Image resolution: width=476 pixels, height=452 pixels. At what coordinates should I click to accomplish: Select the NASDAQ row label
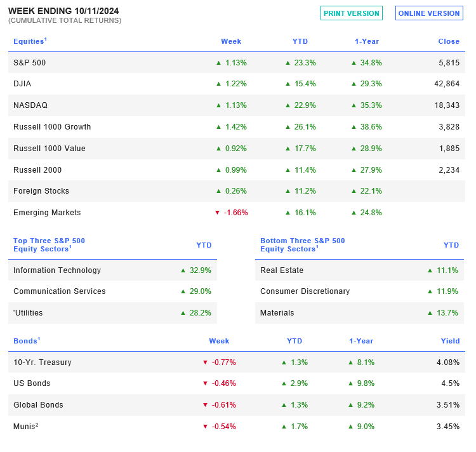(x=30, y=105)
